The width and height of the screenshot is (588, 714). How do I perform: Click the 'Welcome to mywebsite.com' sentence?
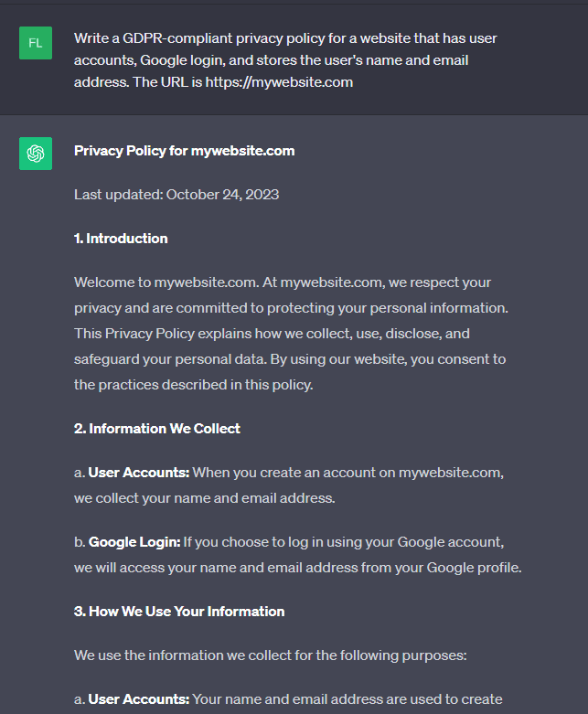(160, 282)
